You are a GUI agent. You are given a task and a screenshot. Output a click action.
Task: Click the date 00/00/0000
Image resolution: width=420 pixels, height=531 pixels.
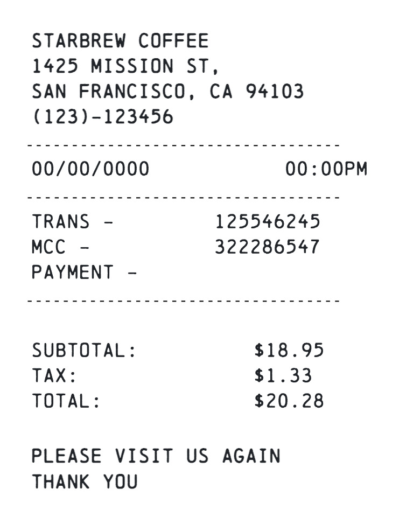point(90,169)
